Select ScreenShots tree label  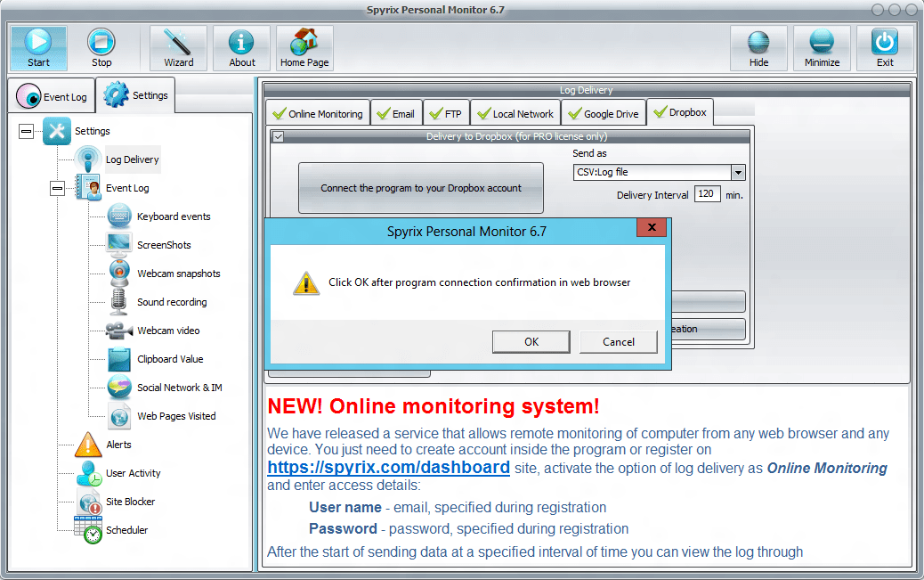[x=164, y=245]
